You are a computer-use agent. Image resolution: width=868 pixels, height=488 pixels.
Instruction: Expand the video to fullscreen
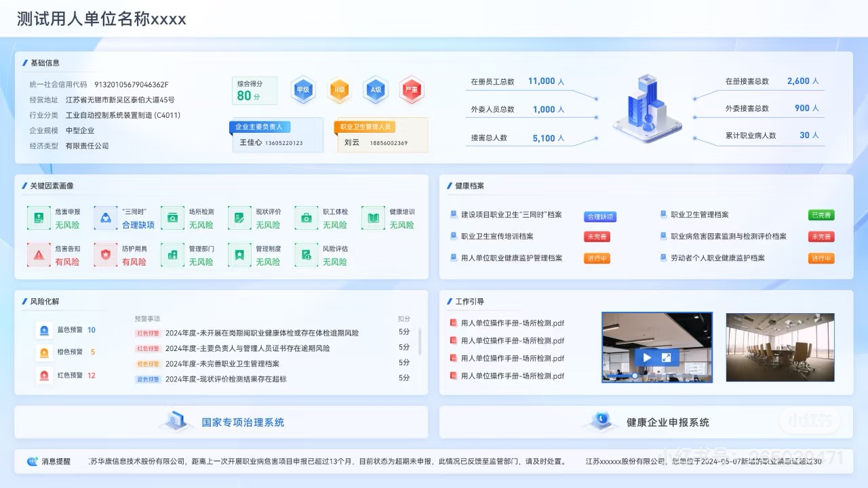(x=667, y=357)
